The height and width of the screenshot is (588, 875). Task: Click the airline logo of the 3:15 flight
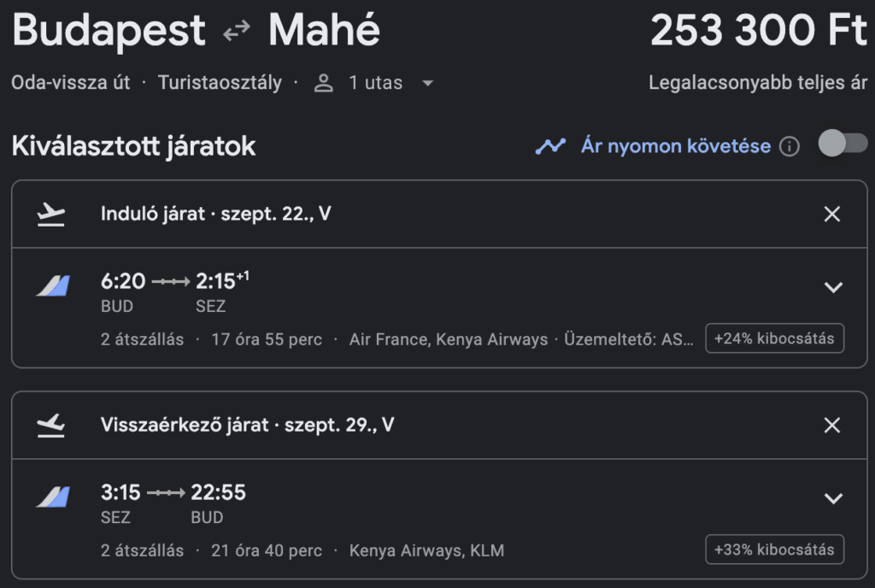tap(54, 497)
